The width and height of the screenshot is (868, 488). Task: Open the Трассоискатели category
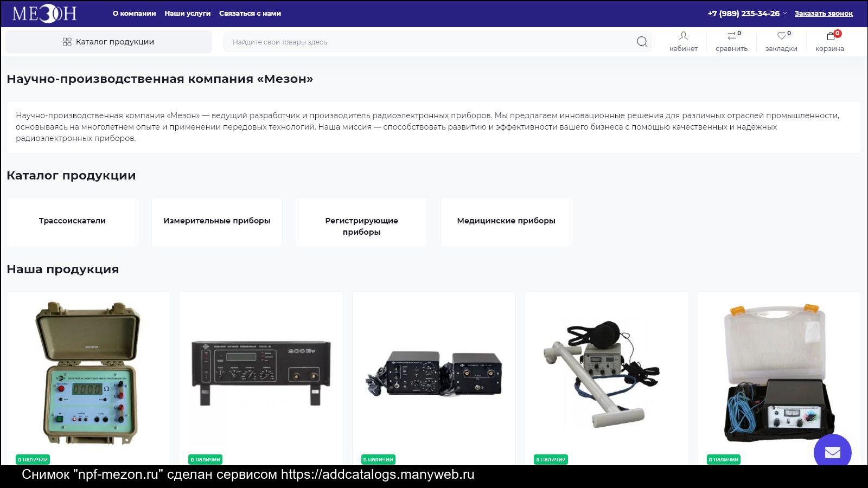point(72,221)
